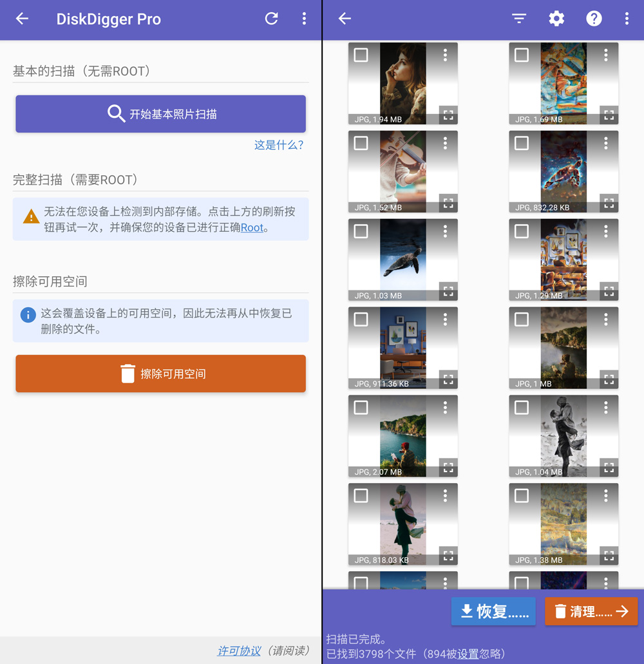Open black-and-white couple thumbnail JPG 1.04 MB
The height and width of the screenshot is (664, 644).
564,436
